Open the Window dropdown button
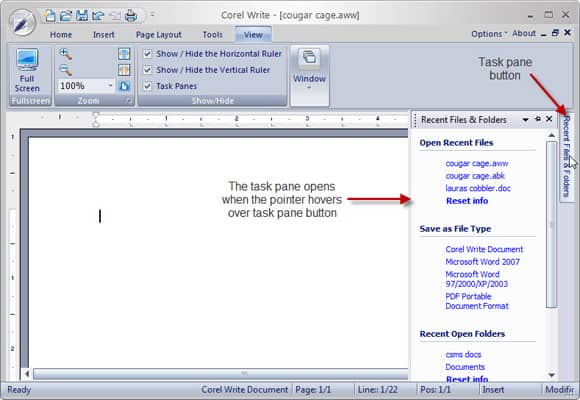The height and width of the screenshot is (400, 580). pos(309,75)
